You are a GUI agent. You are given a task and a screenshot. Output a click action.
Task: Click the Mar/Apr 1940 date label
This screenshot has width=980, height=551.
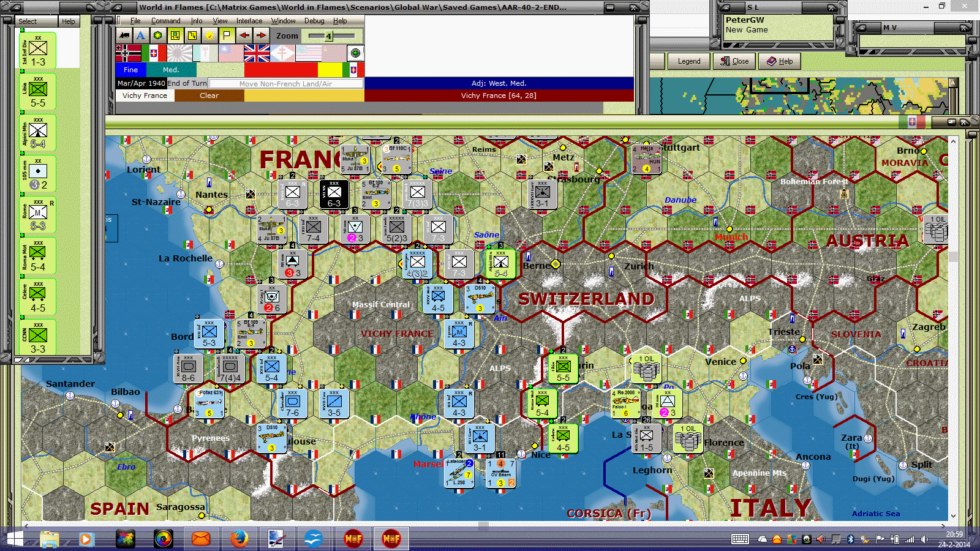pyautogui.click(x=141, y=83)
